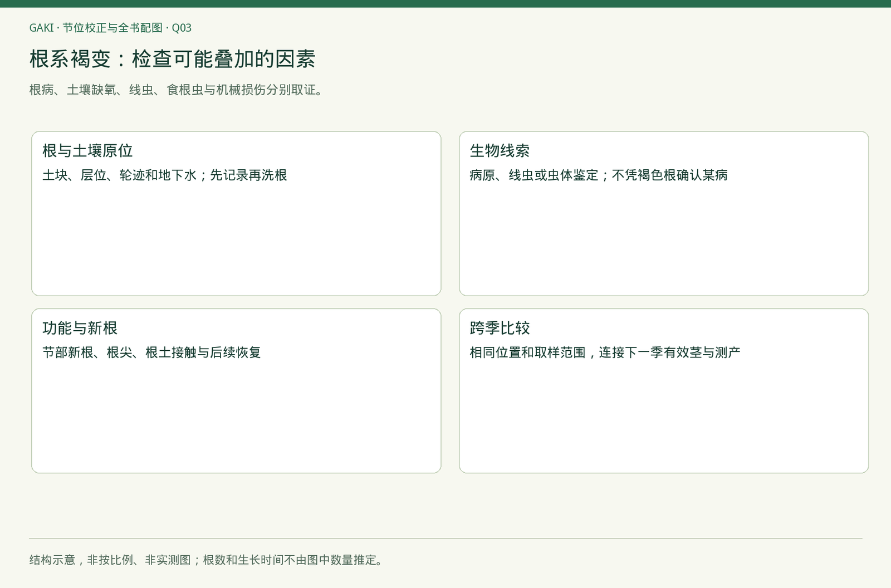This screenshot has width=891, height=588.
Task: Click the breadcrumb 'GAKI · 节位校正与全书配图 · Q03'
Action: (110, 28)
